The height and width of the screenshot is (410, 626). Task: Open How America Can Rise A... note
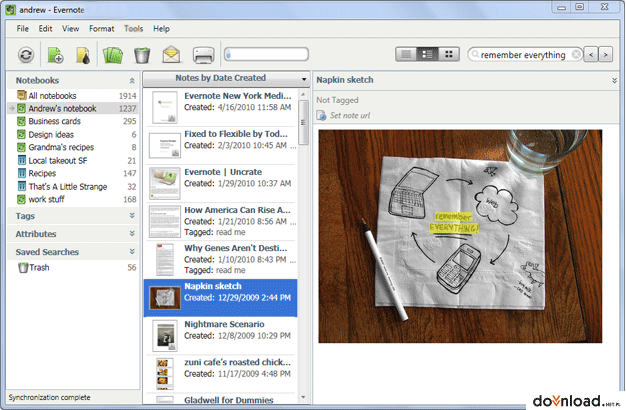point(222,221)
